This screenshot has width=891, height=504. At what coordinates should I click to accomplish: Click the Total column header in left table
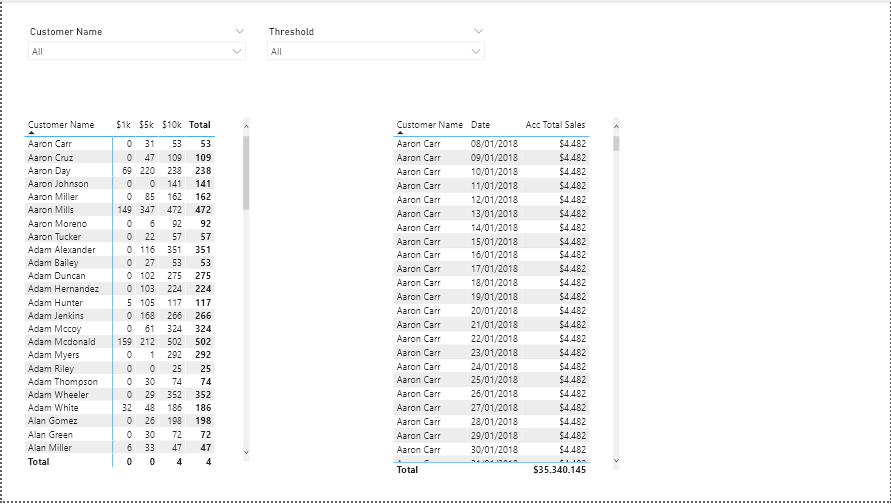[x=199, y=125]
